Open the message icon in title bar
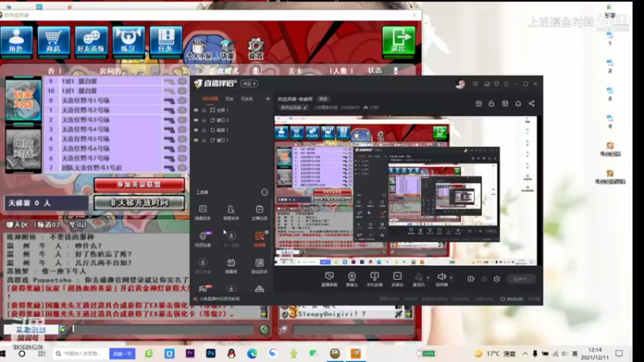 (x=475, y=84)
